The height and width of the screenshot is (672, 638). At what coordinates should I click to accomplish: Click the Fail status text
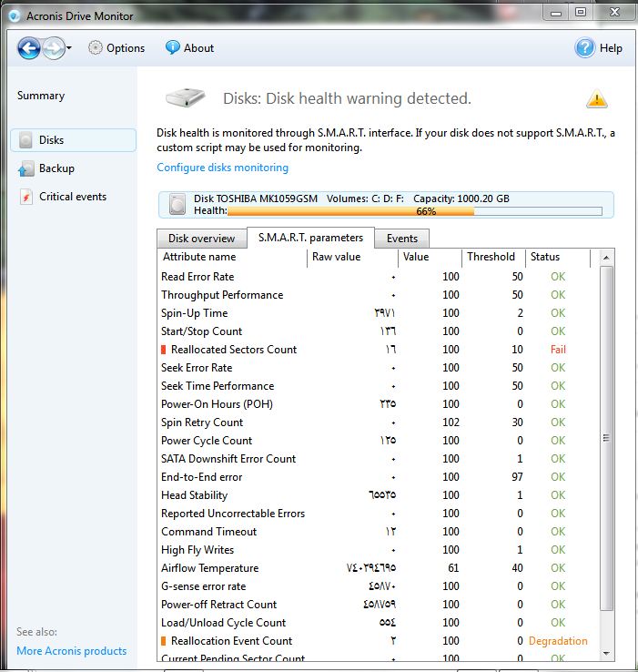click(558, 350)
